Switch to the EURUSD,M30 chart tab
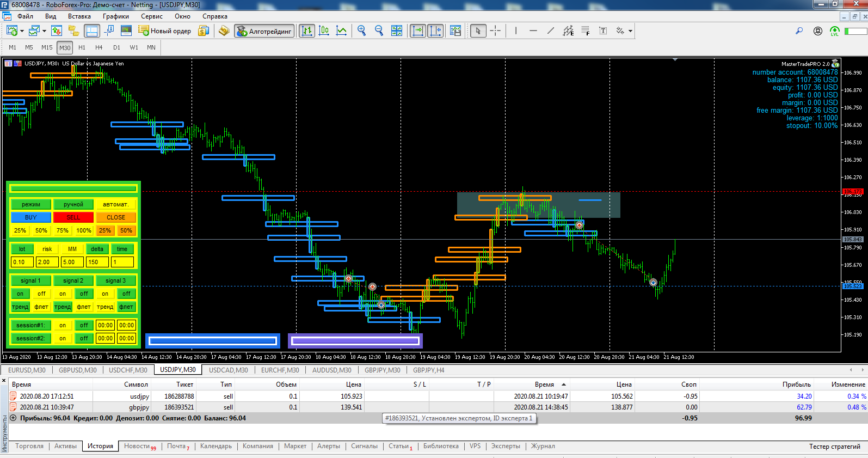This screenshot has height=458, width=868. (27, 370)
